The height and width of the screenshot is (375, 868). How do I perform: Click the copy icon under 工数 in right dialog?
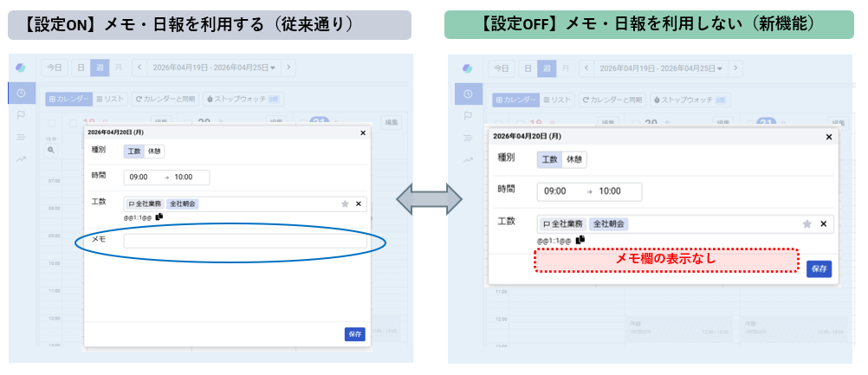580,240
